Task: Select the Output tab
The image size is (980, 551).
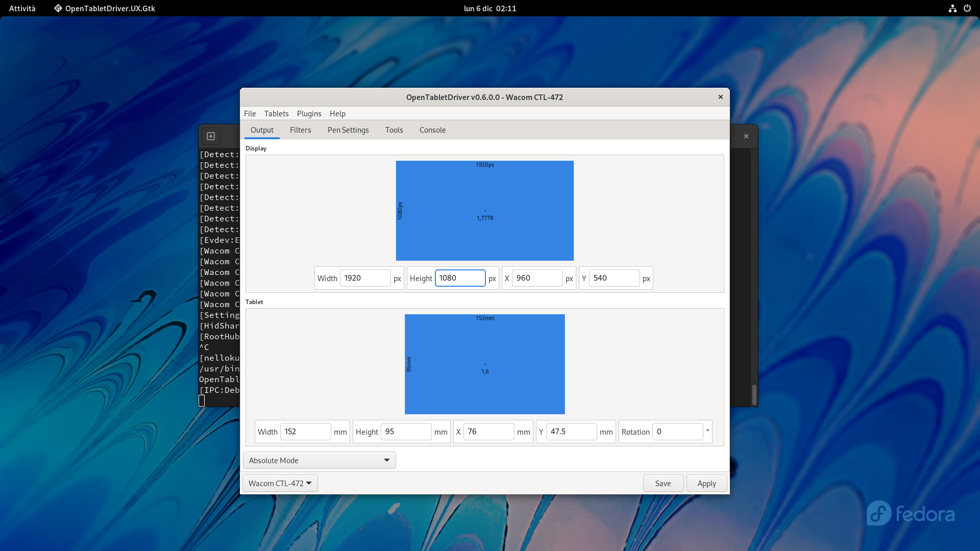Action: [x=262, y=130]
